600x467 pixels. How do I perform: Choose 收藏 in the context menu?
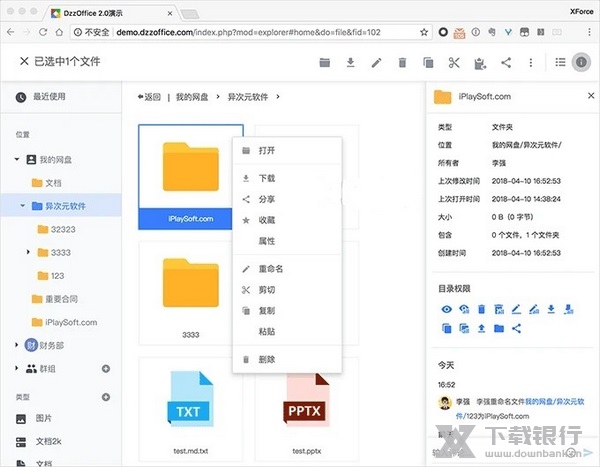[x=287, y=220]
